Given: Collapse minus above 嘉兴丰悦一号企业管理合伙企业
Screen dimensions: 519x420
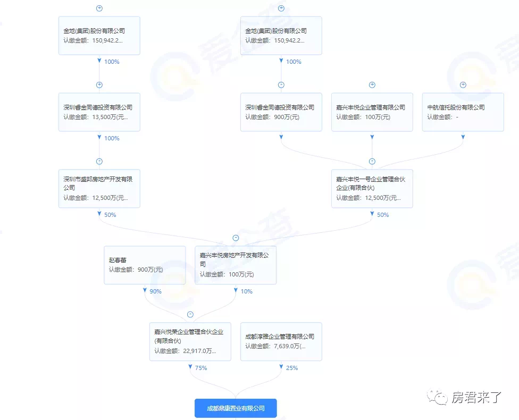Looking at the screenshot, I should coord(372,161).
